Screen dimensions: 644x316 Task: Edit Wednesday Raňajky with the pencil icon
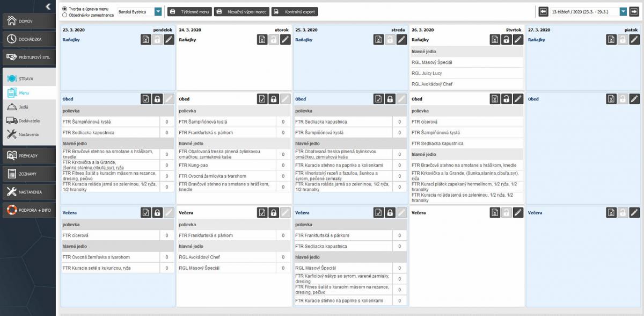tap(402, 39)
